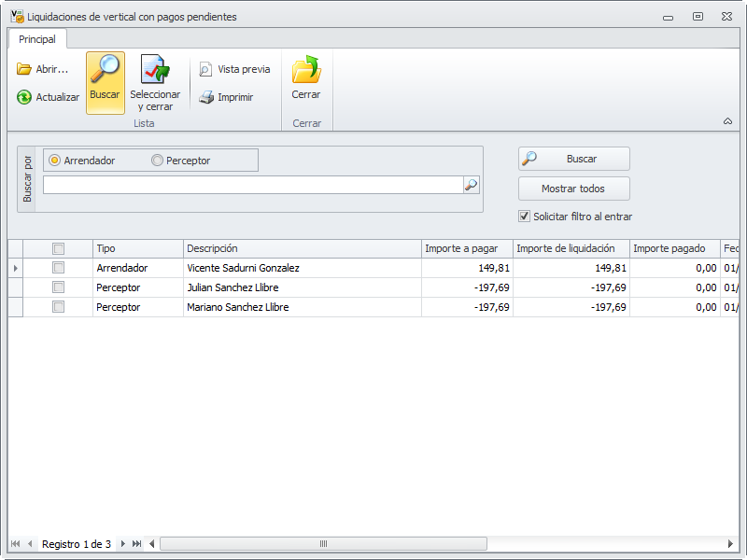Maximize the Liquidaciones window
This screenshot has height=560, width=747.
698,17
